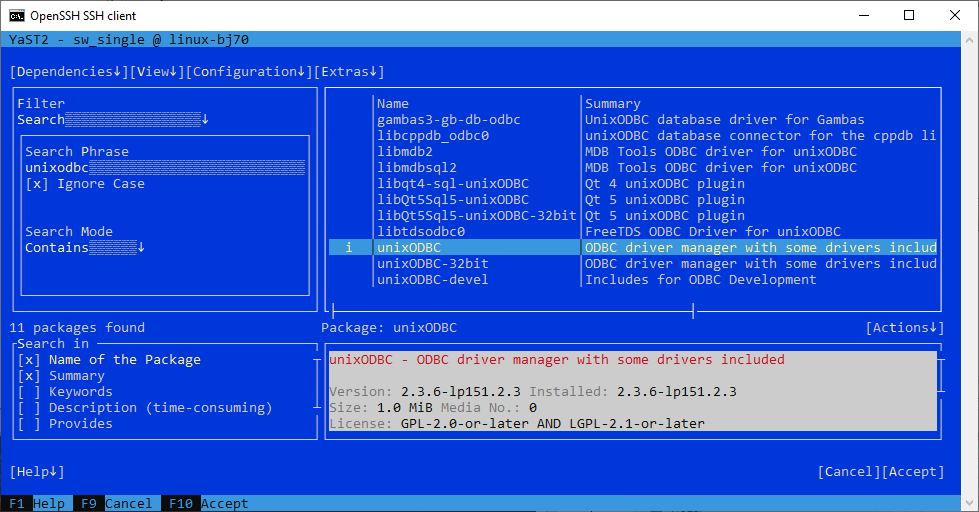Click 'UnixODBC database driver for Gambas' summary

[724, 119]
